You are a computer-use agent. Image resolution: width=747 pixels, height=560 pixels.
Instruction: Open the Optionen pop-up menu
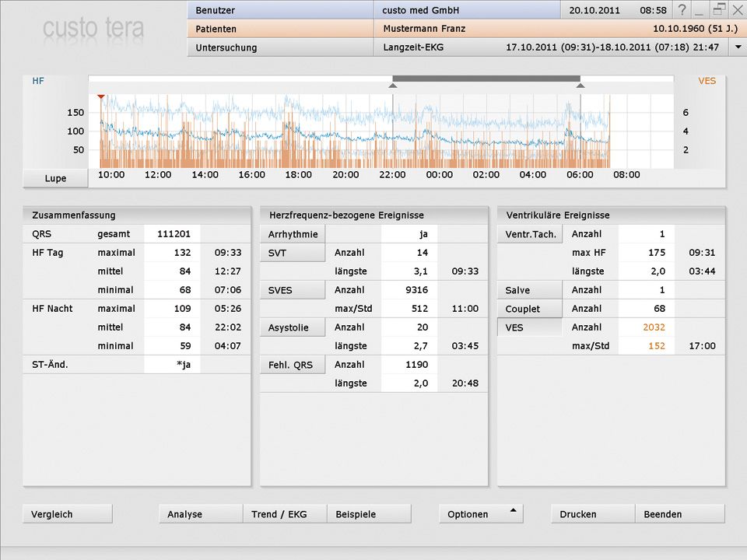point(480,514)
